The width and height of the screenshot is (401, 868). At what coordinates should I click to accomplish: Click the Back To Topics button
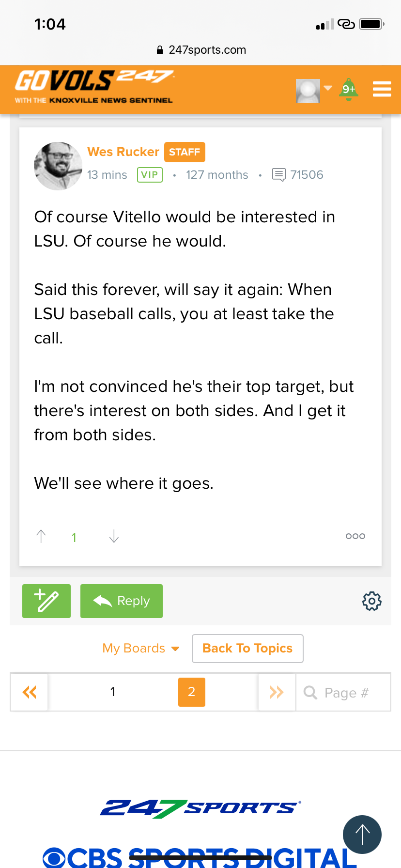click(247, 649)
